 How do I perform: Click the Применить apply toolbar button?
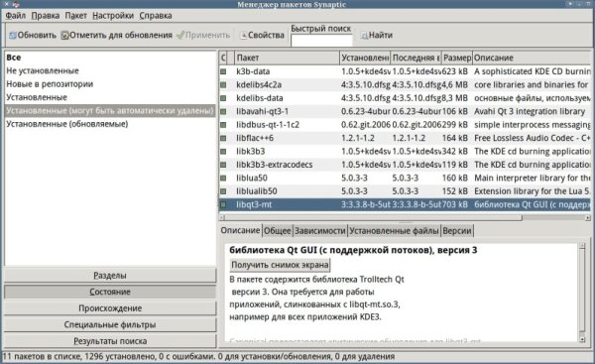tap(203, 35)
